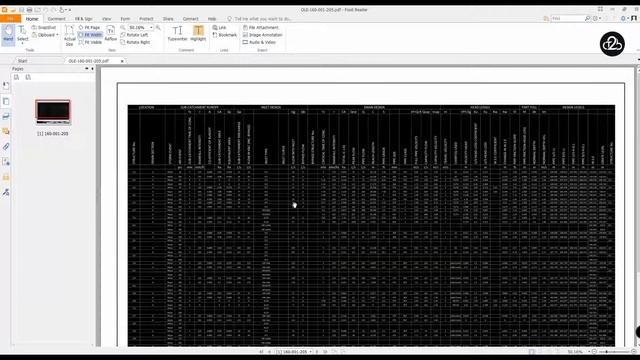Zoom out with the magnifier minus icon
Screen dimensions: 640x360
tap(122, 27)
